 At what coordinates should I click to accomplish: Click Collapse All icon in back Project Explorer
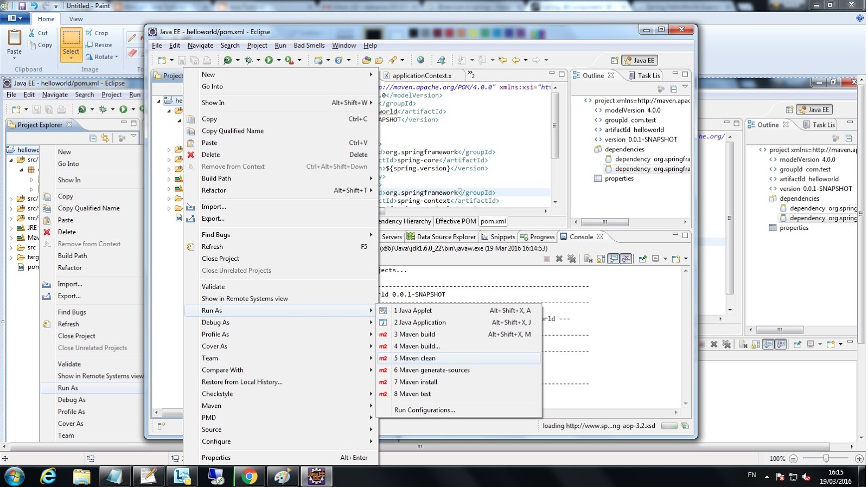point(93,138)
